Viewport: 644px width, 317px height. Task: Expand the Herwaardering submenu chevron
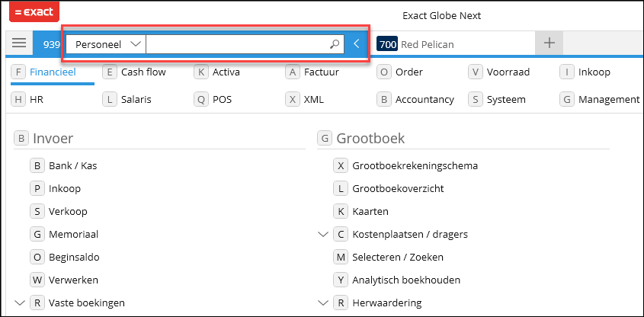pyautogui.click(x=323, y=303)
